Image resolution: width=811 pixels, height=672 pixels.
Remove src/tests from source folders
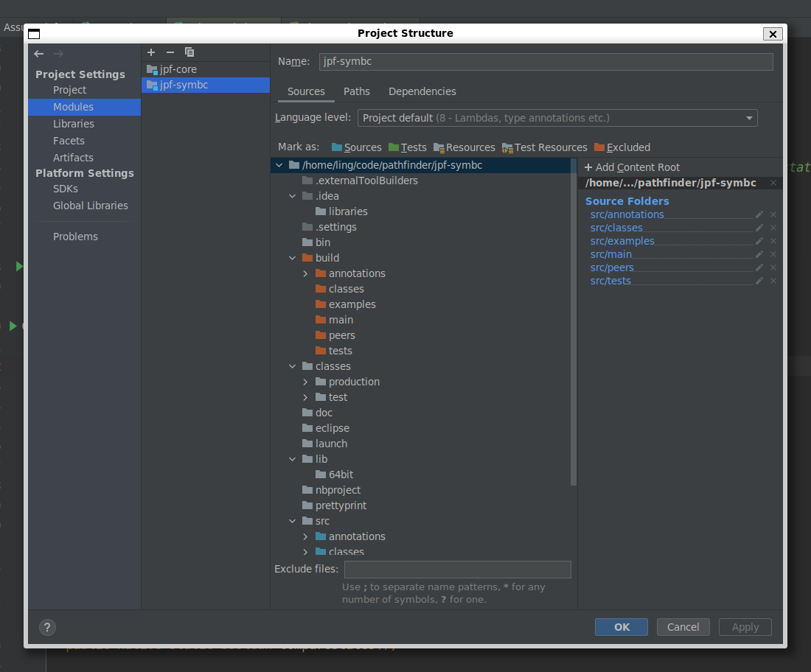[x=773, y=281]
